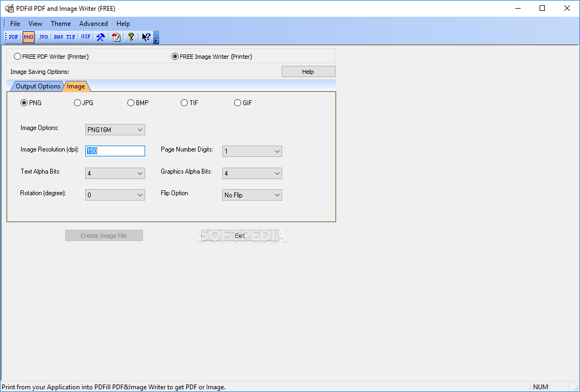This screenshot has width=580, height=392.
Task: Click the BMP toolbar icon
Action: pyautogui.click(x=59, y=37)
